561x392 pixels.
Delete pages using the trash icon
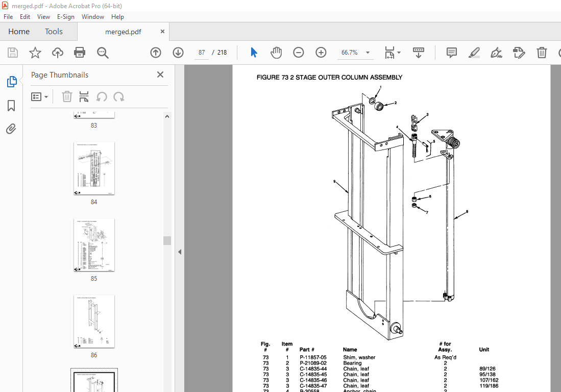(541, 53)
